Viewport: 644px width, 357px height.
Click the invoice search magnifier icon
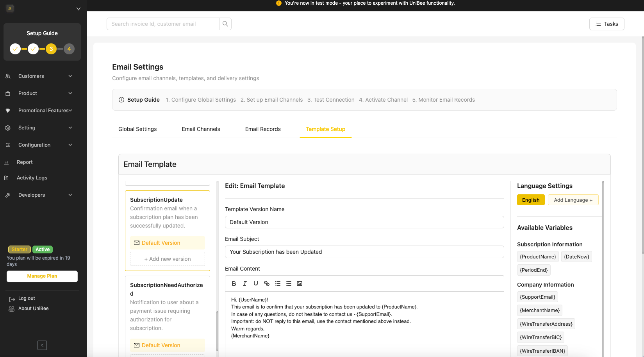pos(225,24)
